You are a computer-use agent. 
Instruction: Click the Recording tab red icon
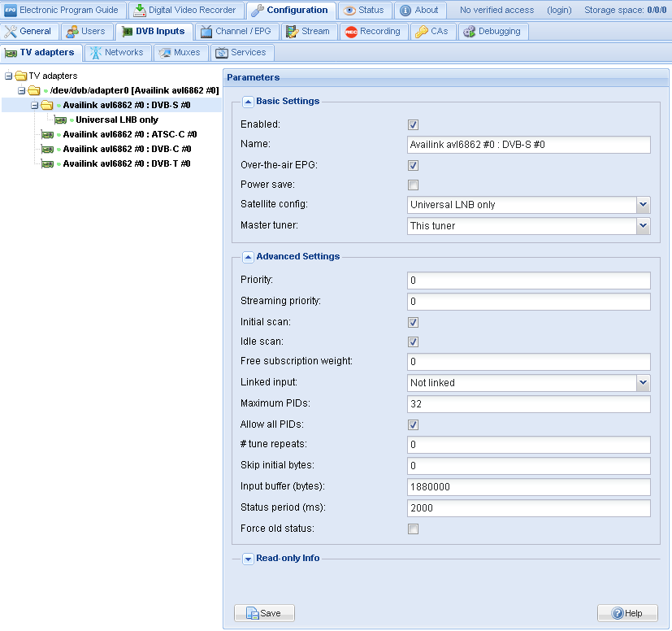[x=351, y=32]
